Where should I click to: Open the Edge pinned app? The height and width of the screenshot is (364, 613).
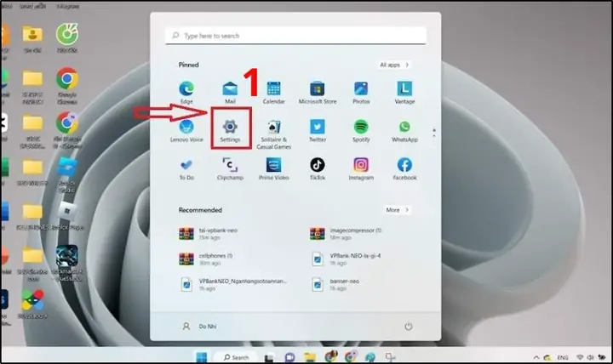(186, 93)
